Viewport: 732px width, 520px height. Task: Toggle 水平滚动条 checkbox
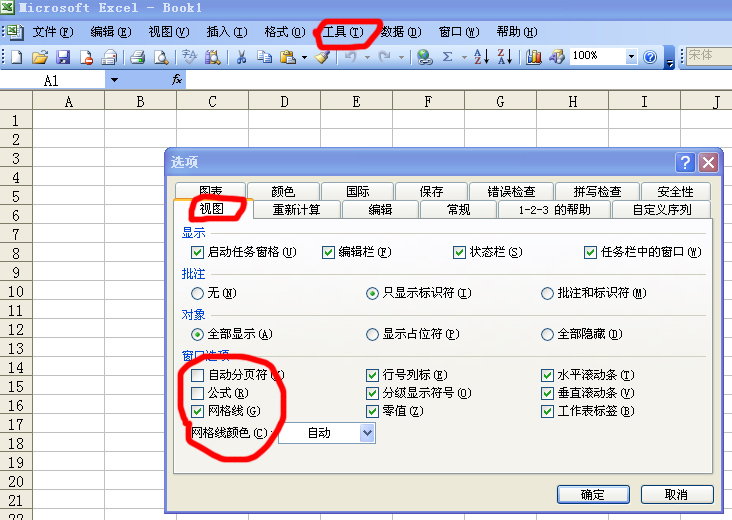pyautogui.click(x=547, y=375)
